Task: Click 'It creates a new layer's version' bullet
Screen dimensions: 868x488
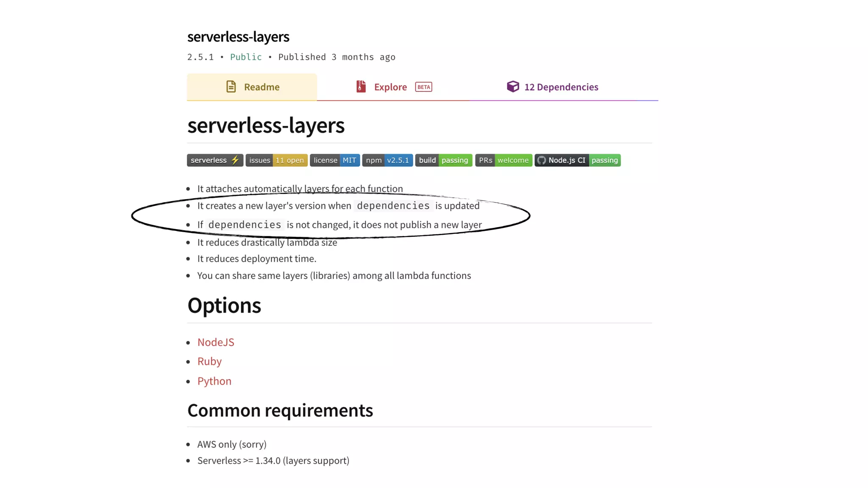Action: tap(339, 206)
